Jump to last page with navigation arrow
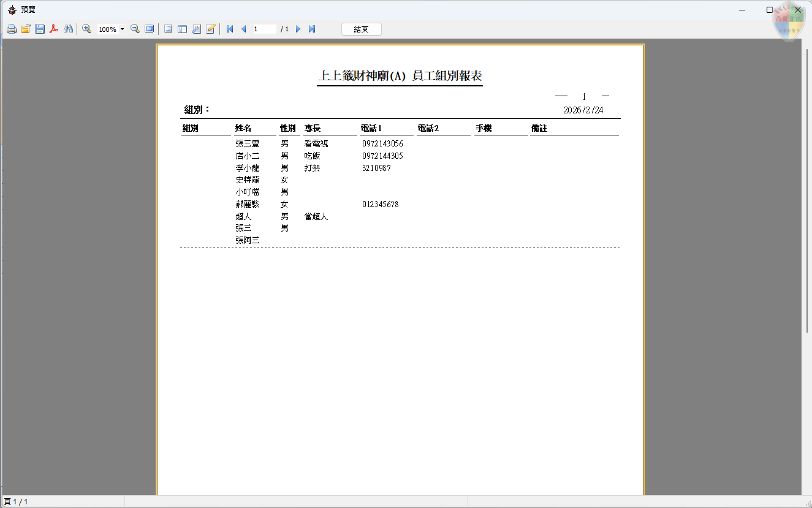 311,28
